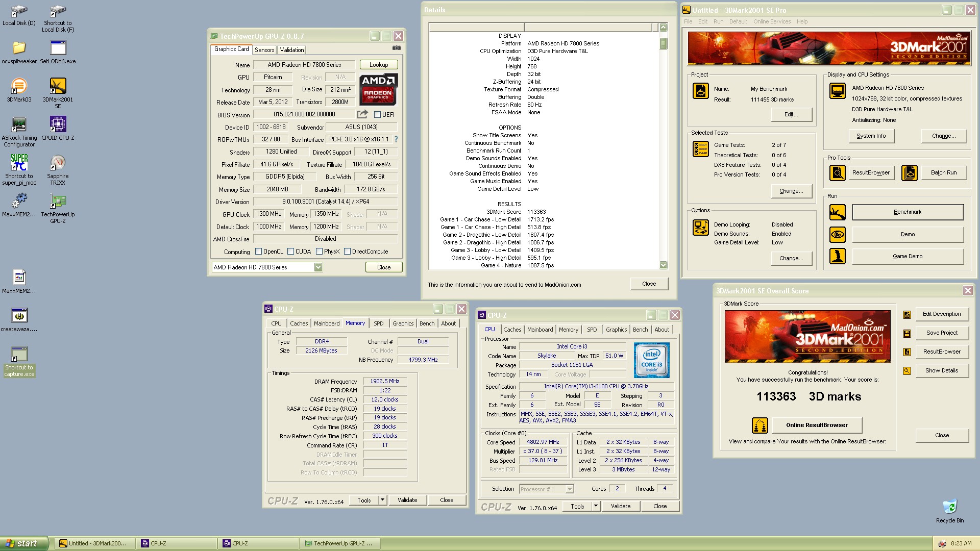
Task: Click System Info button in 3DMark
Action: [x=871, y=136]
